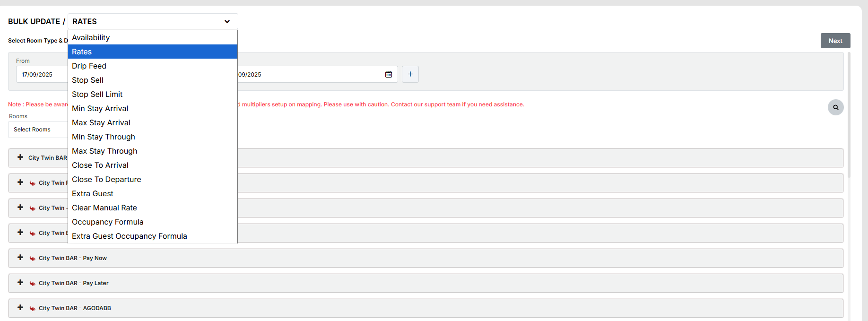Expand the first City Twin BAR row
Viewport: 868px width, 321px height.
[x=20, y=157]
